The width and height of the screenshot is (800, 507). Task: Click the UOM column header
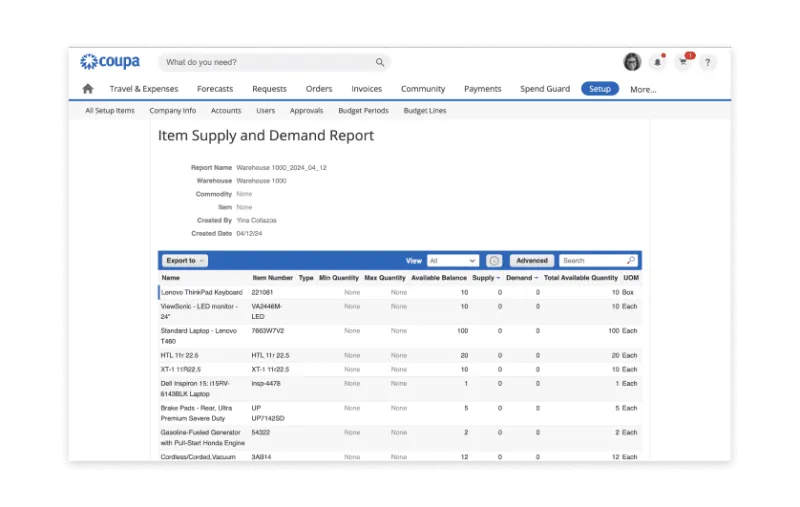coord(631,278)
